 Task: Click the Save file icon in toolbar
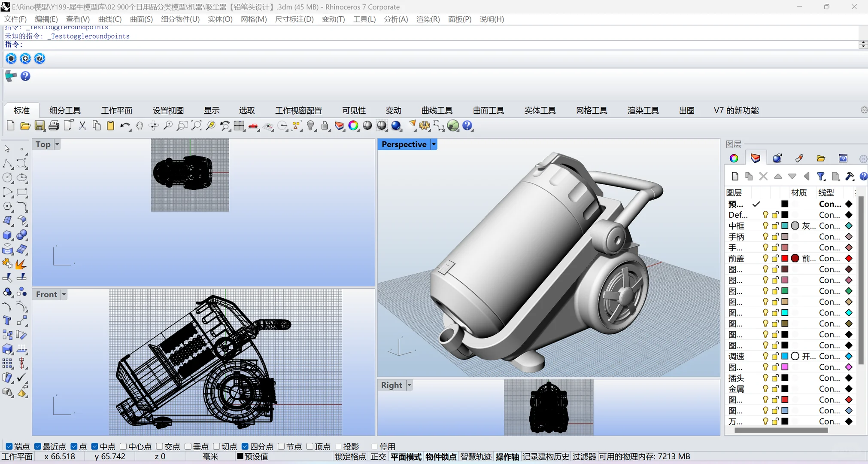point(39,126)
